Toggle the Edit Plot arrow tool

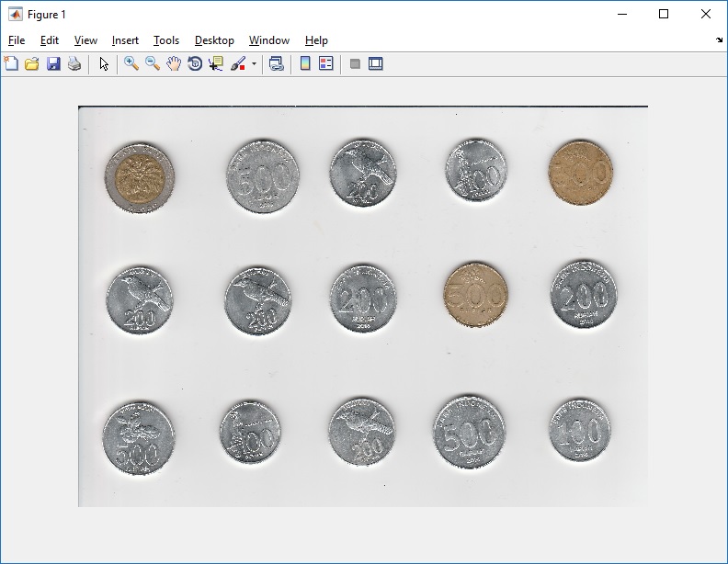point(104,64)
